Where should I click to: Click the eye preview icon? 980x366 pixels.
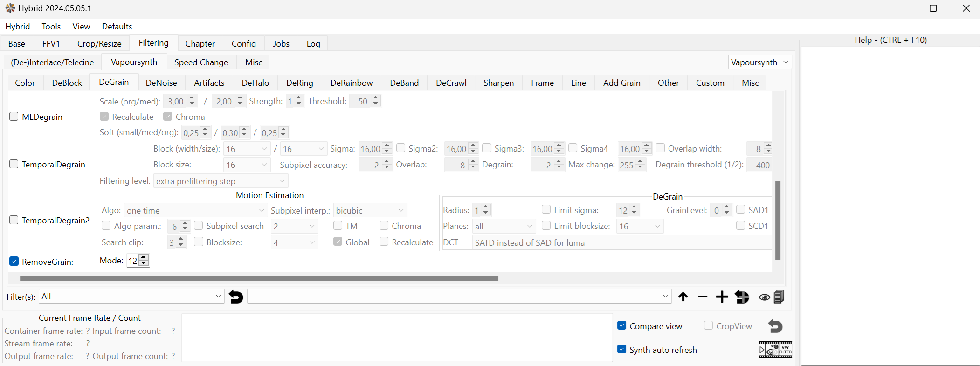(764, 297)
